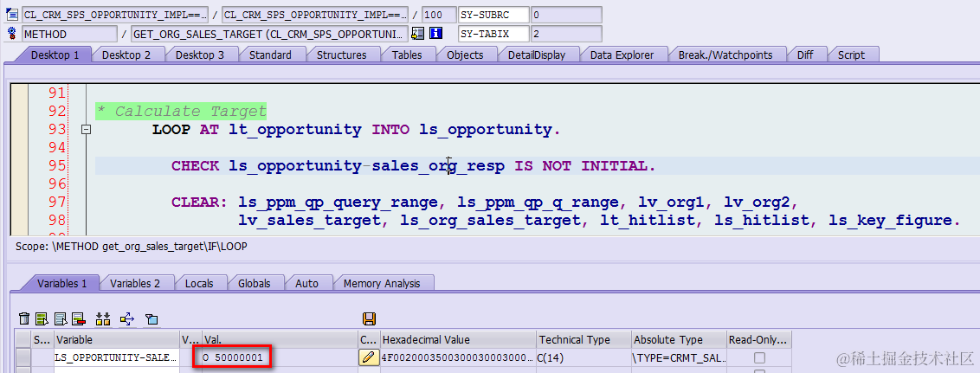Select the Variables 1 tab

coord(61,283)
